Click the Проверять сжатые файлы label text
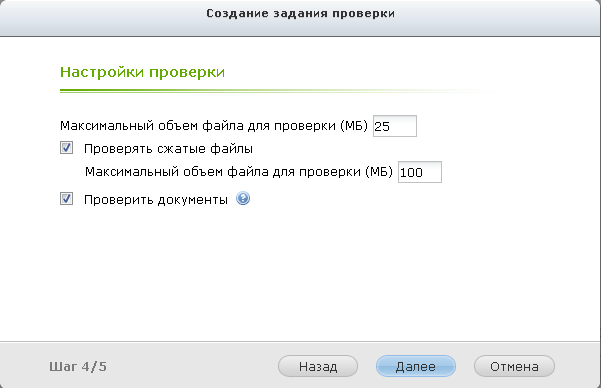601x388 pixels. [x=168, y=148]
